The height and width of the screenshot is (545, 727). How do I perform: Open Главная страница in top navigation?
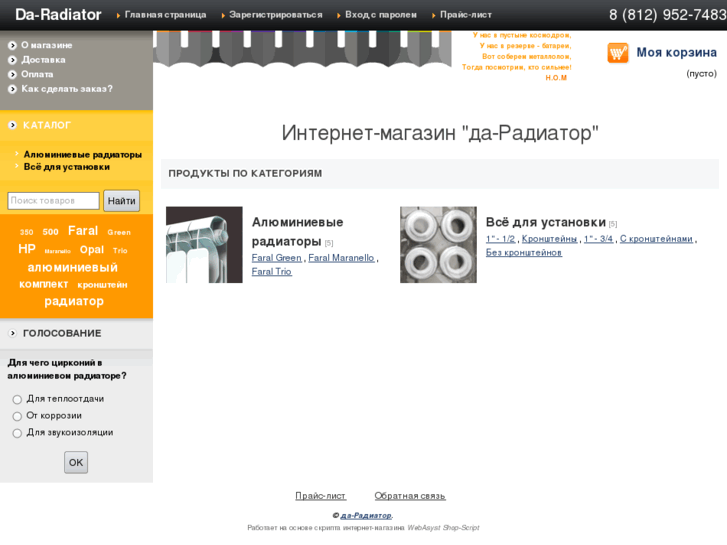(166, 15)
